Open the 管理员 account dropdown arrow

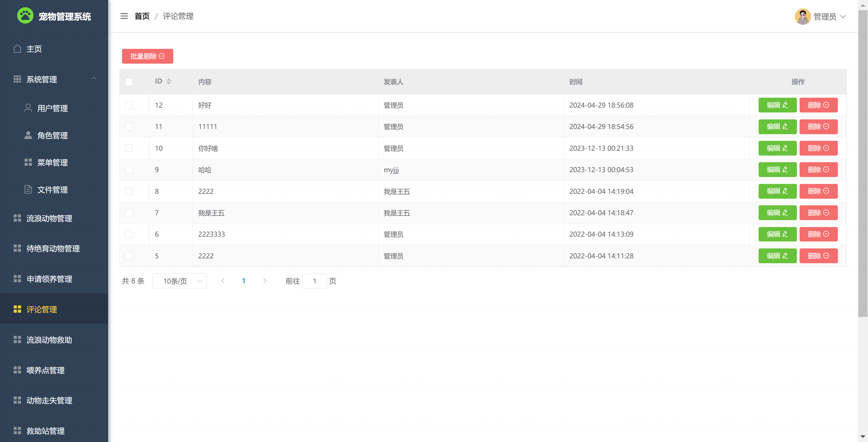(x=843, y=17)
